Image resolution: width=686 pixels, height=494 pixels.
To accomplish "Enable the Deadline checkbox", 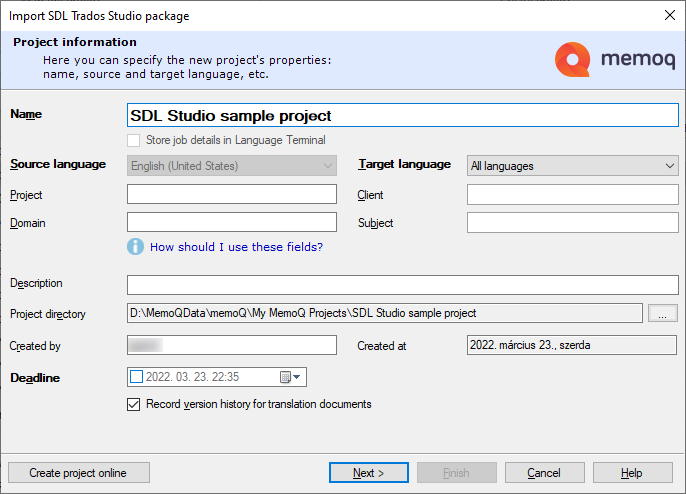I will point(136,377).
